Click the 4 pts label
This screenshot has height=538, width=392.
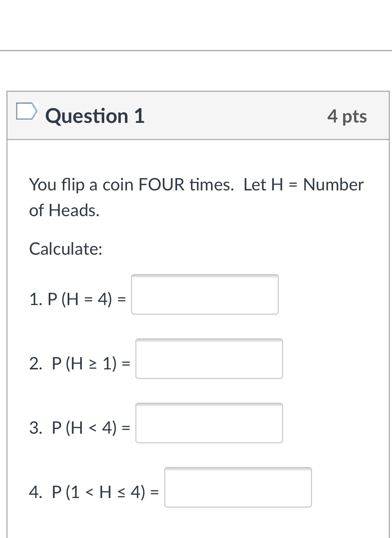click(x=347, y=116)
